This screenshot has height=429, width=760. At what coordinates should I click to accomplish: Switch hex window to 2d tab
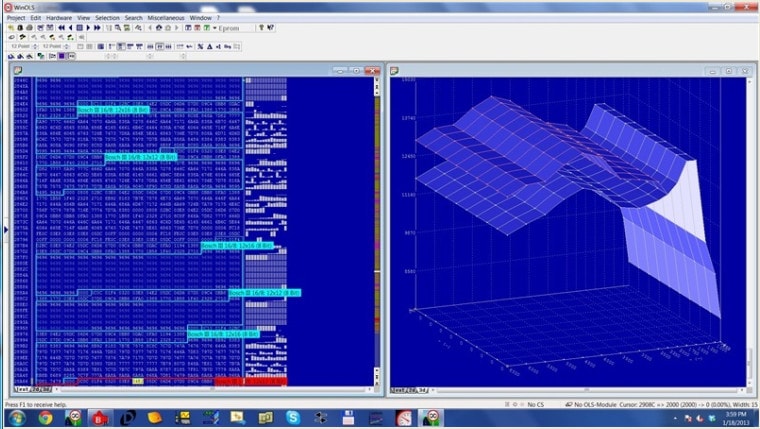click(x=36, y=389)
